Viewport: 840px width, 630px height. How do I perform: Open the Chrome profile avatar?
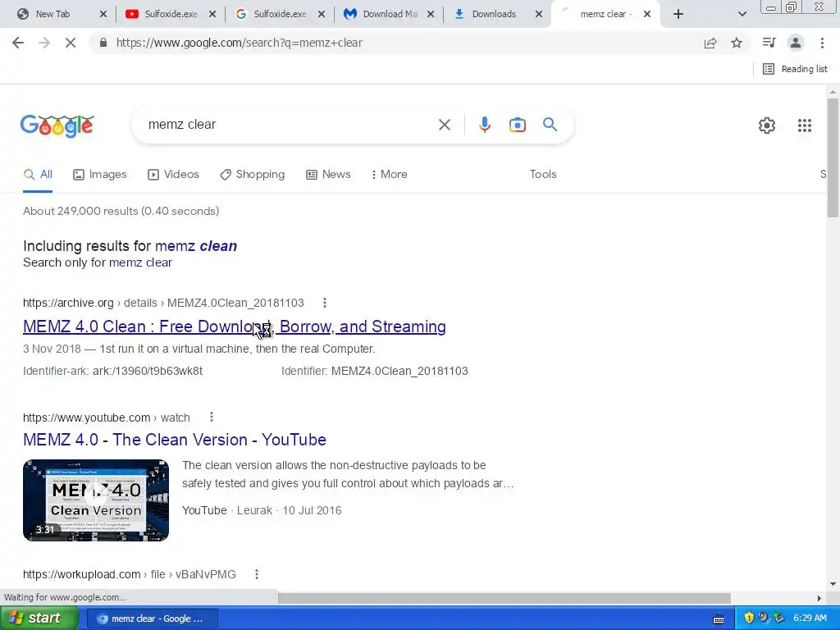click(x=796, y=43)
